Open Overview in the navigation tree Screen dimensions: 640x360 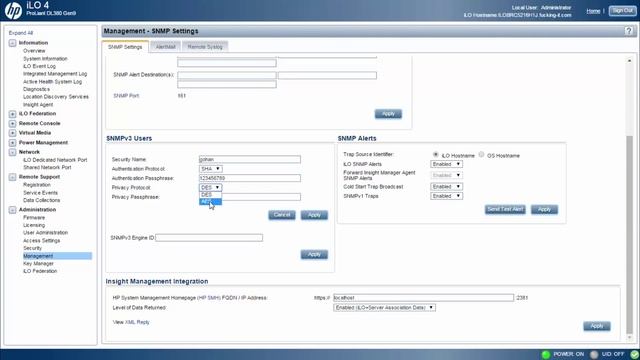34,51
